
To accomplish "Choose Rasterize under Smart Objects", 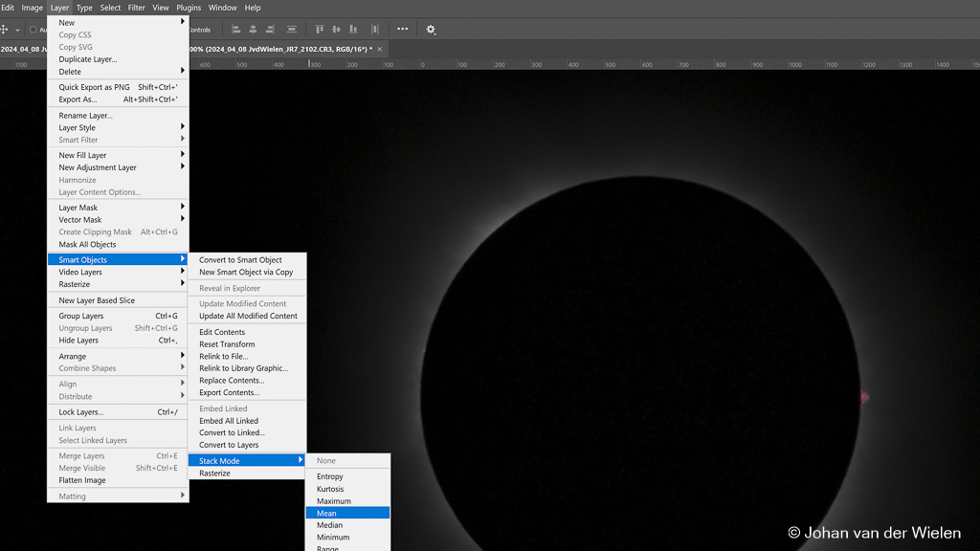I will [248, 474].
